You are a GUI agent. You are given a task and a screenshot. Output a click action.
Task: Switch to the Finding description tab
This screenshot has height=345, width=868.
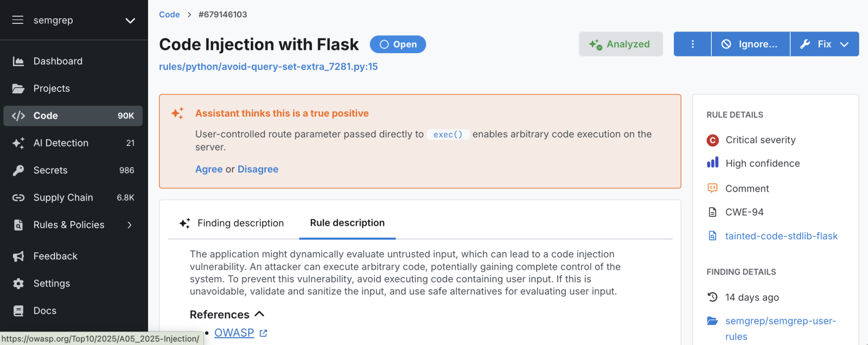[241, 223]
